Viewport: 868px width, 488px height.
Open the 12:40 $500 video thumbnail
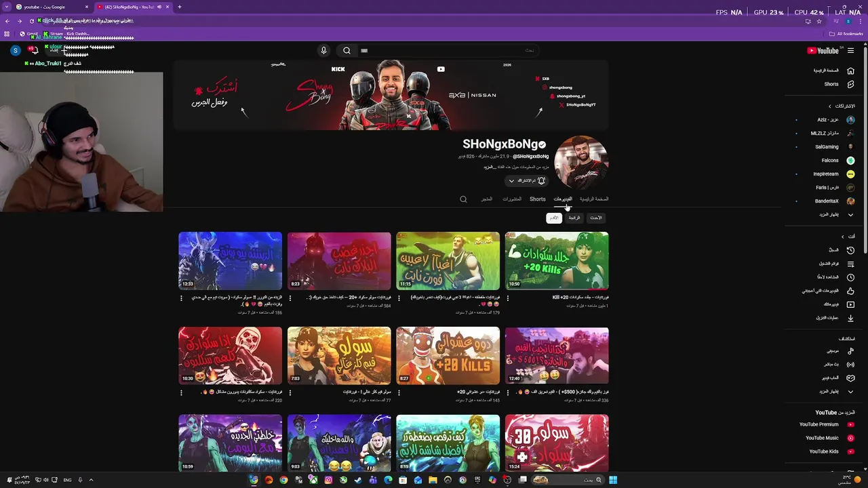(x=557, y=356)
